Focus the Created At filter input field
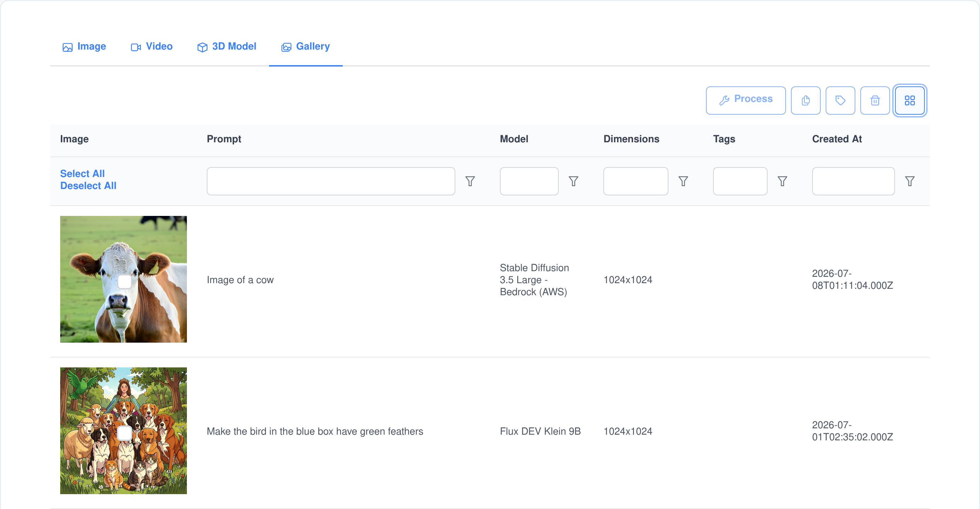Image resolution: width=980 pixels, height=509 pixels. [853, 181]
